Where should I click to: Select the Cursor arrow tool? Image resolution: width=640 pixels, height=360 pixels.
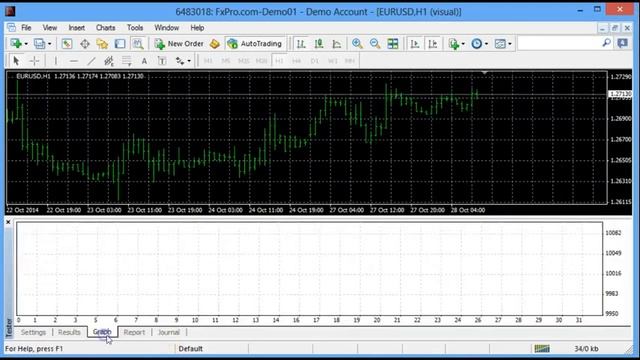pyautogui.click(x=16, y=61)
